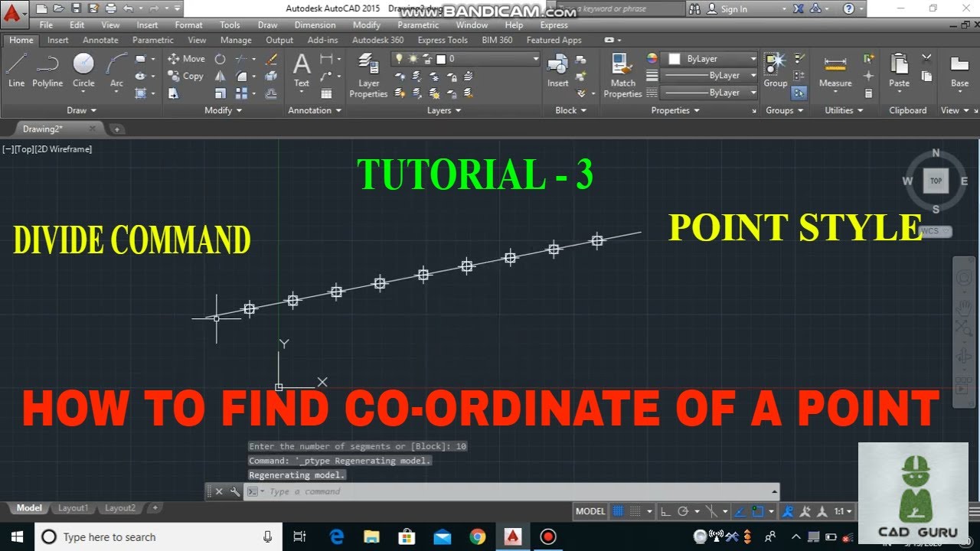Switch to the Annotate ribbon tab

click(100, 40)
